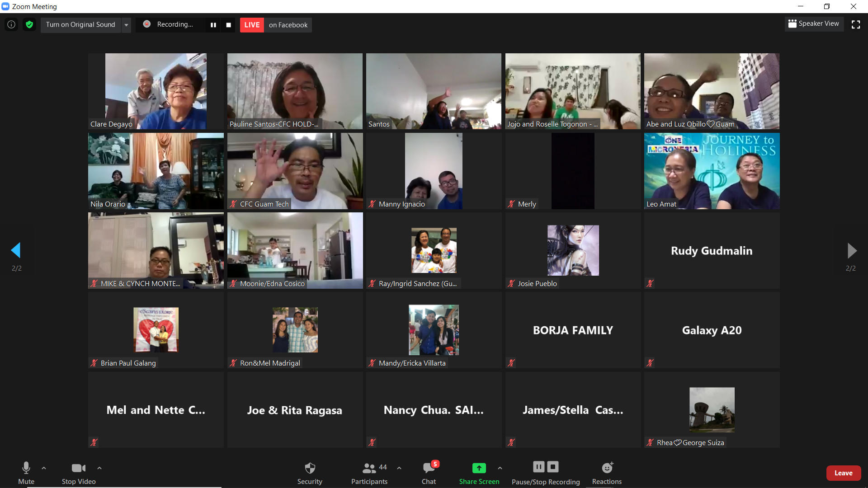Select James/Stella Cas... tile

pyautogui.click(x=573, y=410)
